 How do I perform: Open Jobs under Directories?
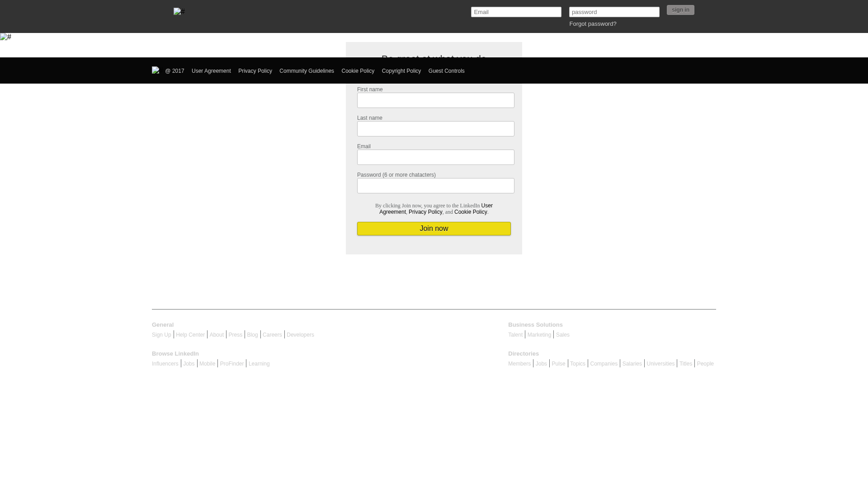541,364
